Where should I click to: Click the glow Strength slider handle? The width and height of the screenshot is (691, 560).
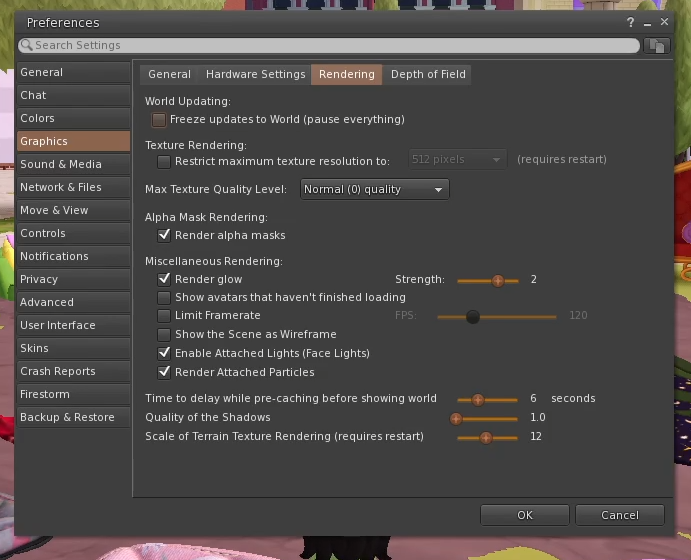(498, 281)
